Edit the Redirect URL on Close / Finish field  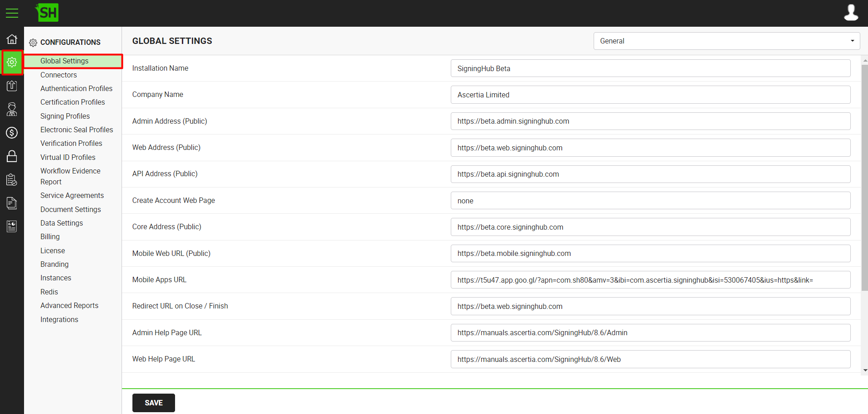click(x=650, y=306)
